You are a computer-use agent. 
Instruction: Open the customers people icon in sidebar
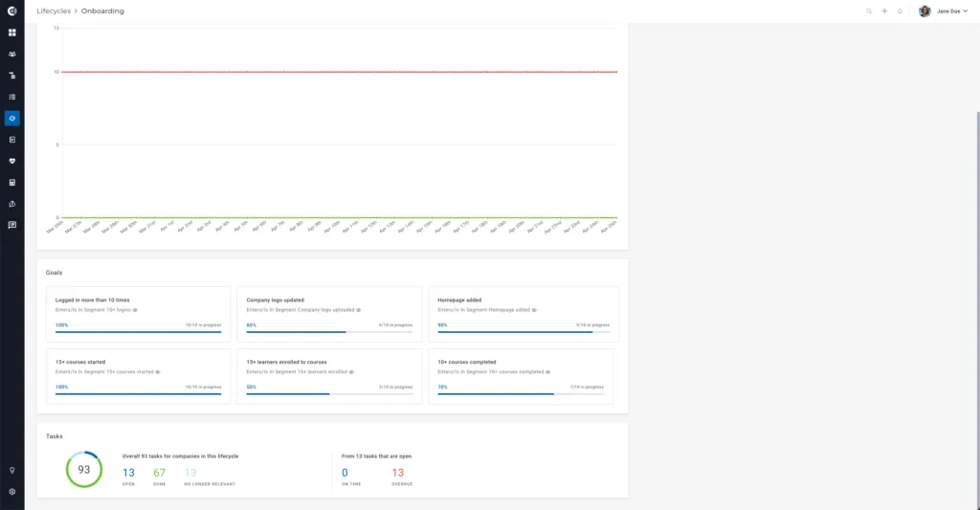[11, 54]
